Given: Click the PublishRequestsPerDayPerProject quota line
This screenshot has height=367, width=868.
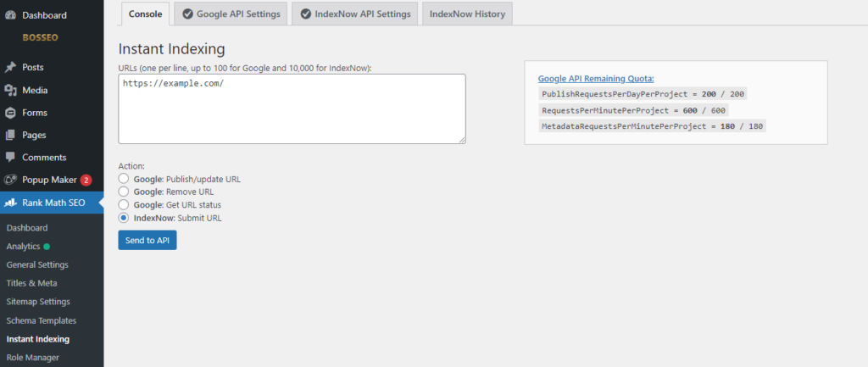Looking at the screenshot, I should 643,94.
